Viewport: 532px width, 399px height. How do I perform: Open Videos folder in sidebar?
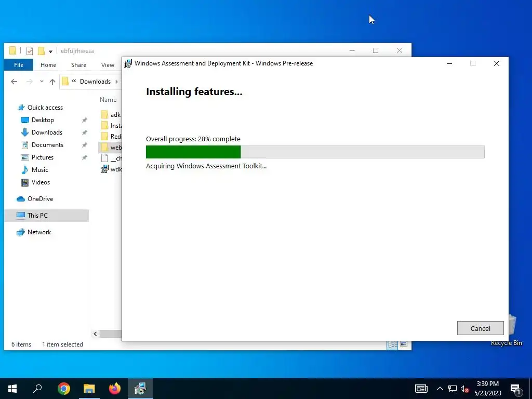pyautogui.click(x=41, y=182)
